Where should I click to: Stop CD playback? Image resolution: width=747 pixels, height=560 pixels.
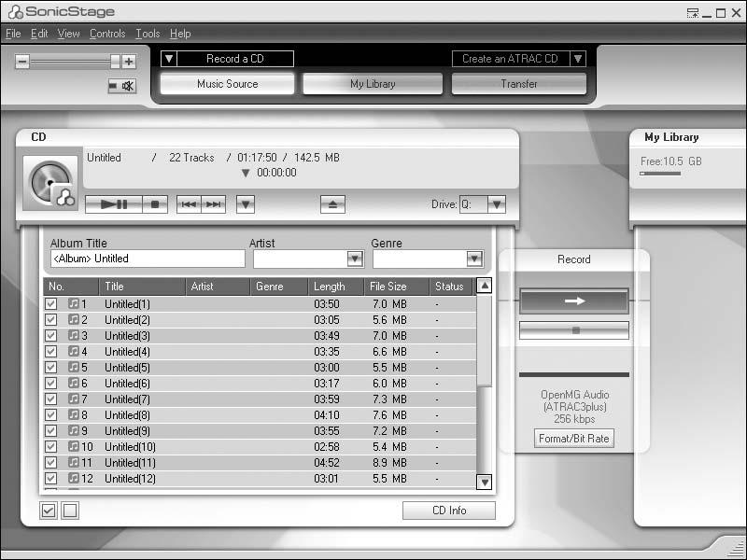pyautogui.click(x=155, y=204)
